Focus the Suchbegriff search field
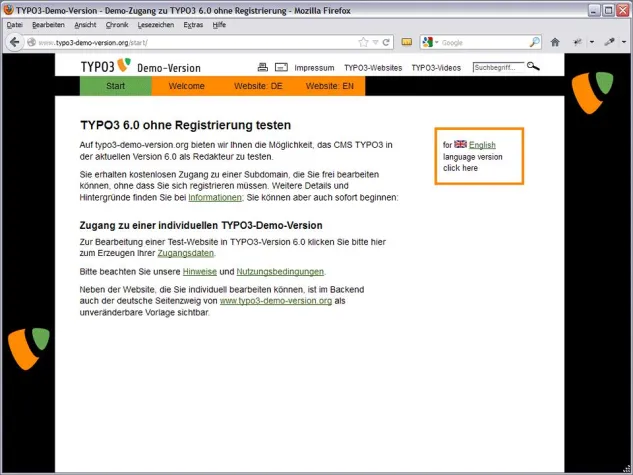This screenshot has height=475, width=633. pyautogui.click(x=498, y=67)
